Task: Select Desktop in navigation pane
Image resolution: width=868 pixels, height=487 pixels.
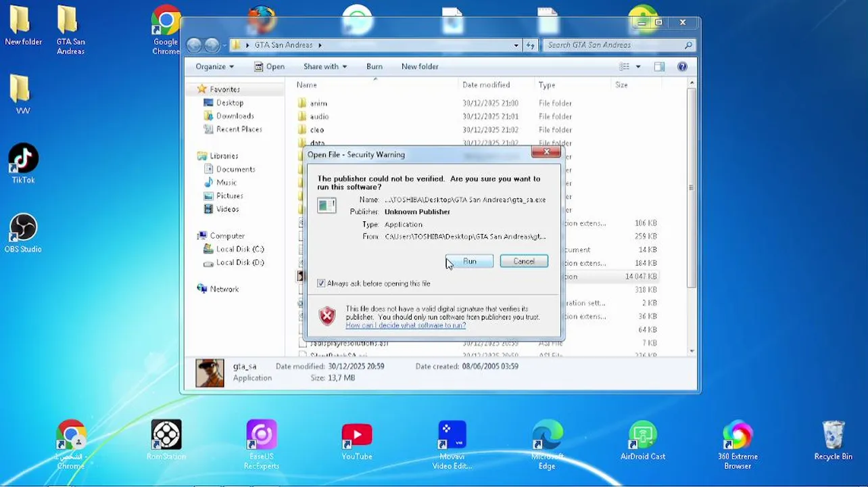Action: [x=230, y=103]
